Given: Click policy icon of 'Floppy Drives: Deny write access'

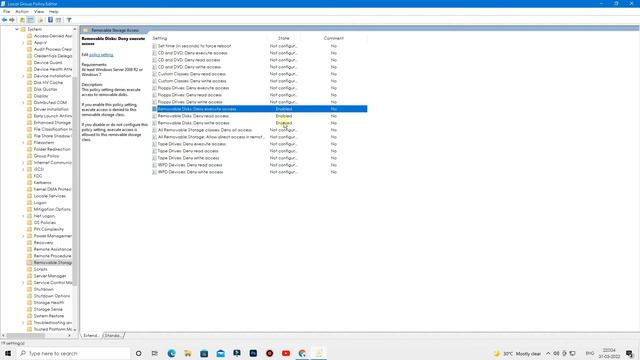Looking at the screenshot, I should [154, 102].
